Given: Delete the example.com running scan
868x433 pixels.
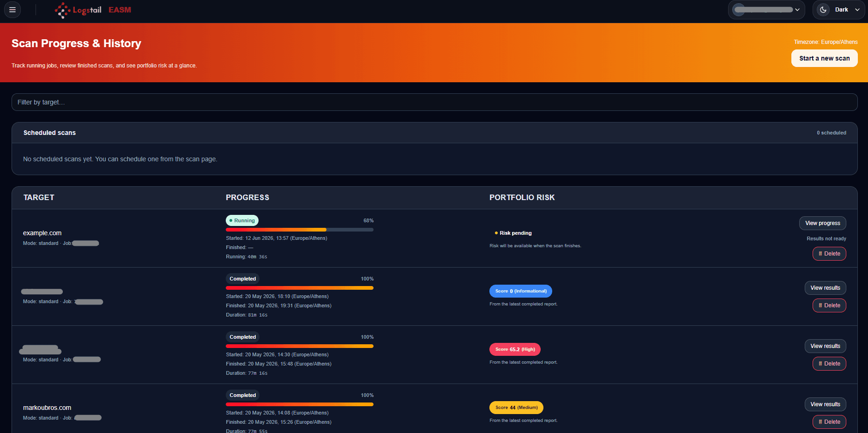Looking at the screenshot, I should 829,254.
